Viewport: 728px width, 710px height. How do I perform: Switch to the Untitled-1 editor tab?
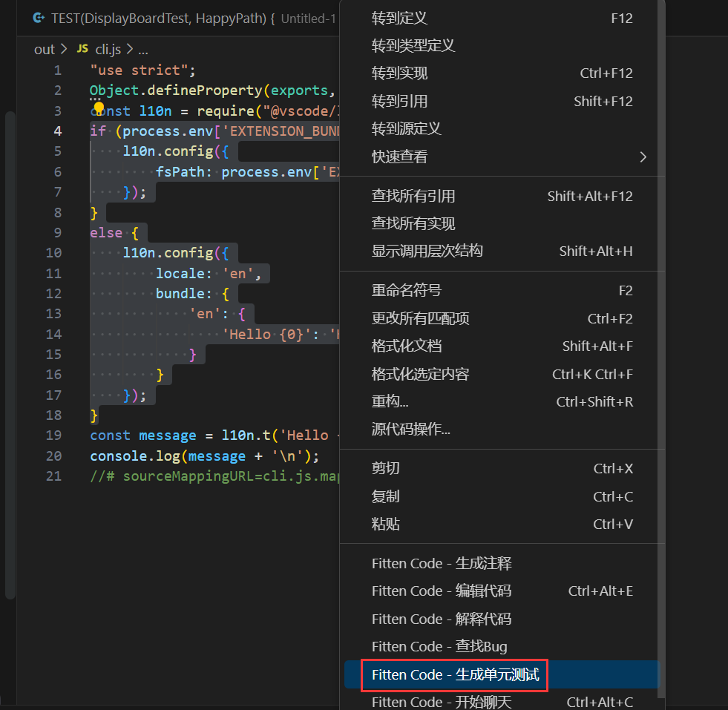307,18
